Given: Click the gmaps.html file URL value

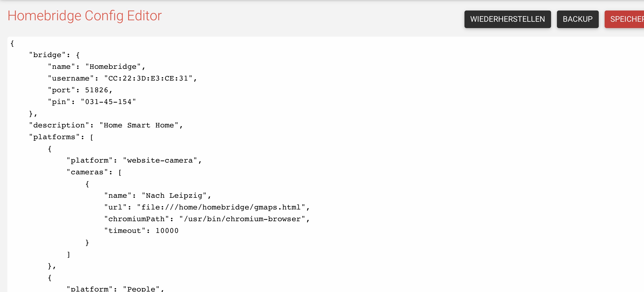Looking at the screenshot, I should 221,207.
